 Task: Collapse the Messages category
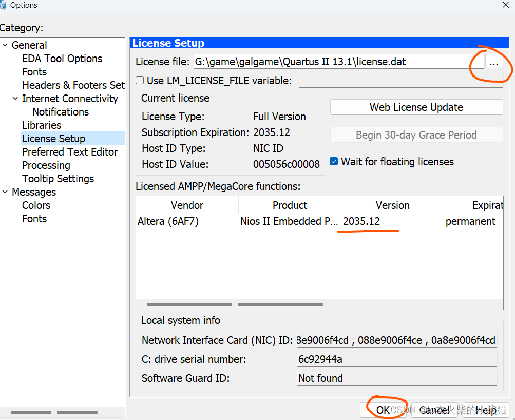pyautogui.click(x=5, y=192)
